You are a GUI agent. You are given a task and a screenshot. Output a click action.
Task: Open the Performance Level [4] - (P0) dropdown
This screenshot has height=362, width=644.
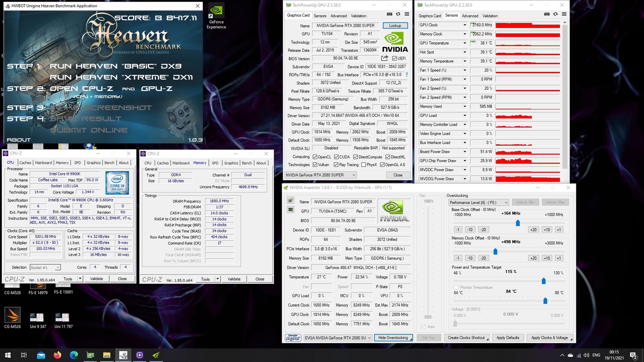pos(479,202)
